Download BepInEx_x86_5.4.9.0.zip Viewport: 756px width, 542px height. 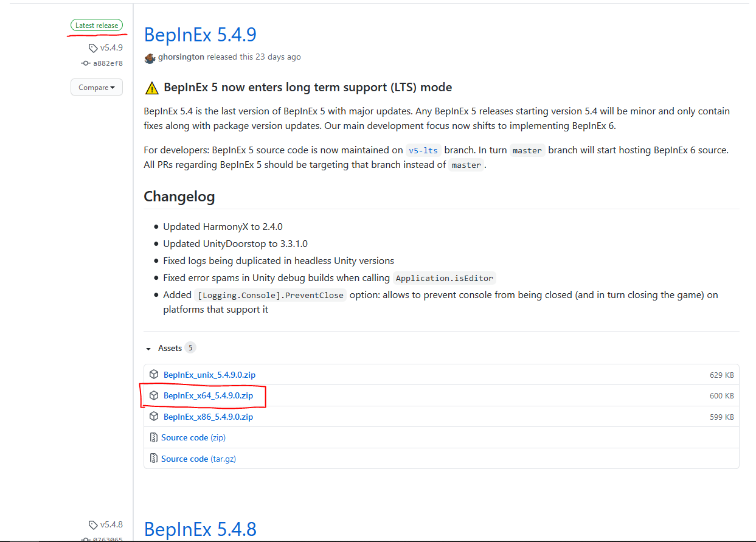(208, 417)
